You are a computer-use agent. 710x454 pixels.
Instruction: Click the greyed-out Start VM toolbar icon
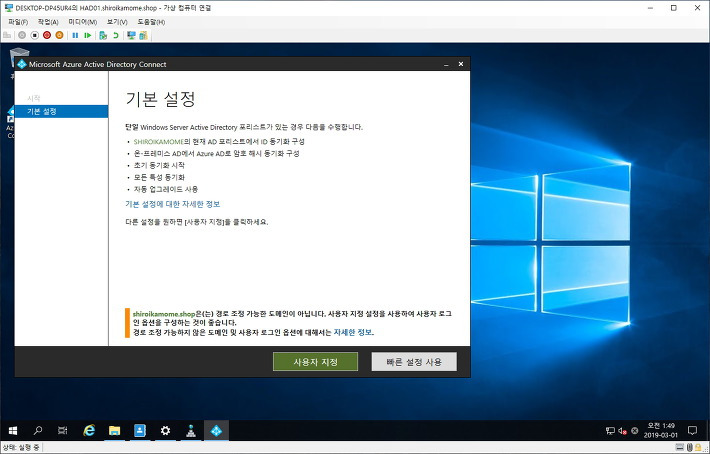tap(22, 35)
